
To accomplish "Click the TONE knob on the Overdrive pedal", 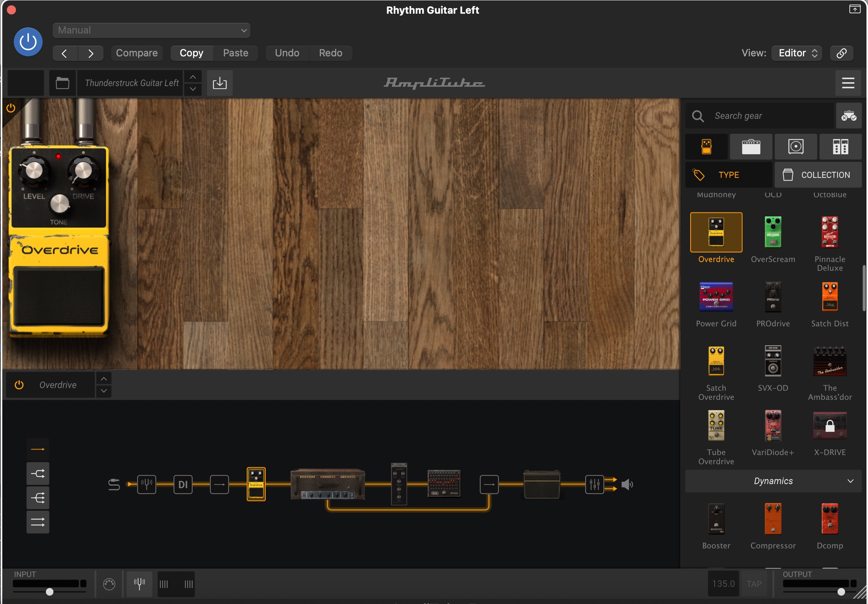I will [x=59, y=203].
